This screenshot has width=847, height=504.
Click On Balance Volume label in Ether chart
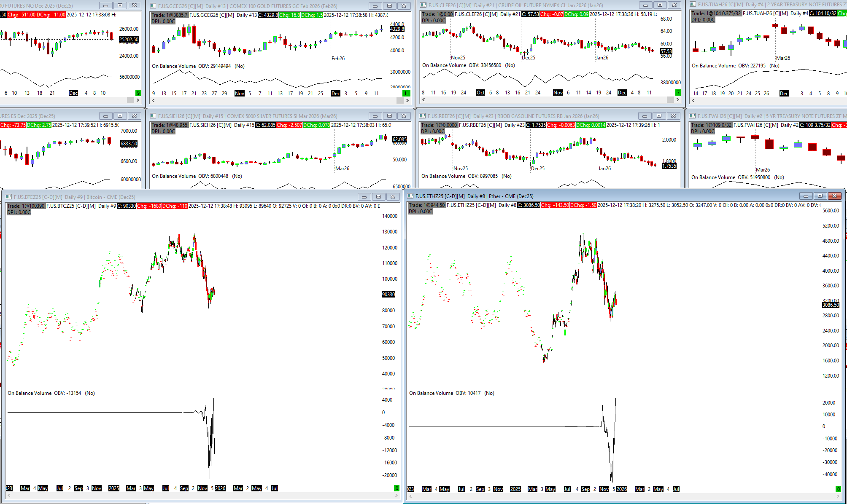tap(431, 393)
